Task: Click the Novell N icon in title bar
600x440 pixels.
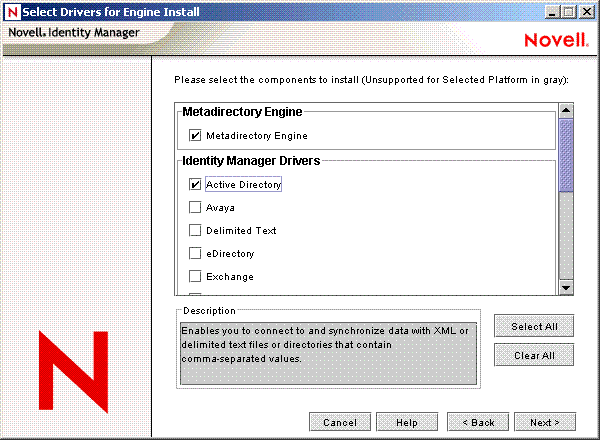Action: [x=12, y=12]
